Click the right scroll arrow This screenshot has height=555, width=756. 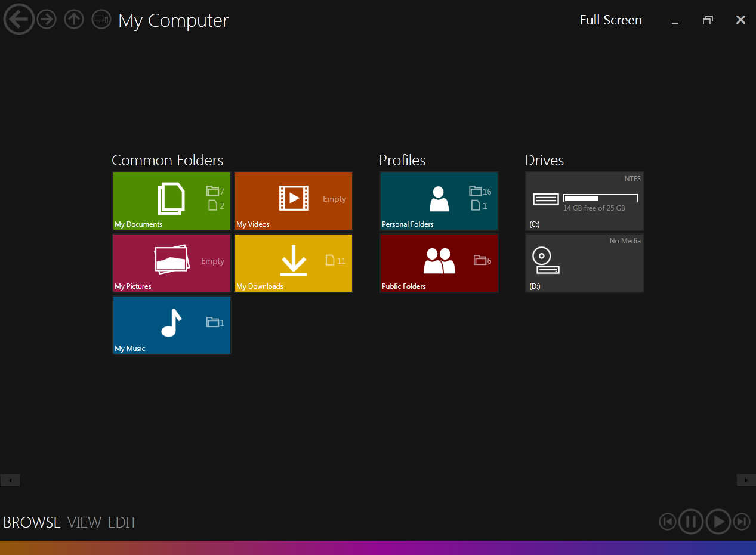click(x=746, y=480)
